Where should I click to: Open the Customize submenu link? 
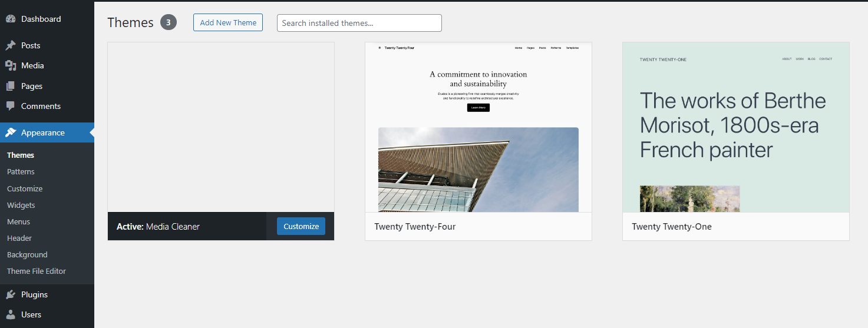25,188
